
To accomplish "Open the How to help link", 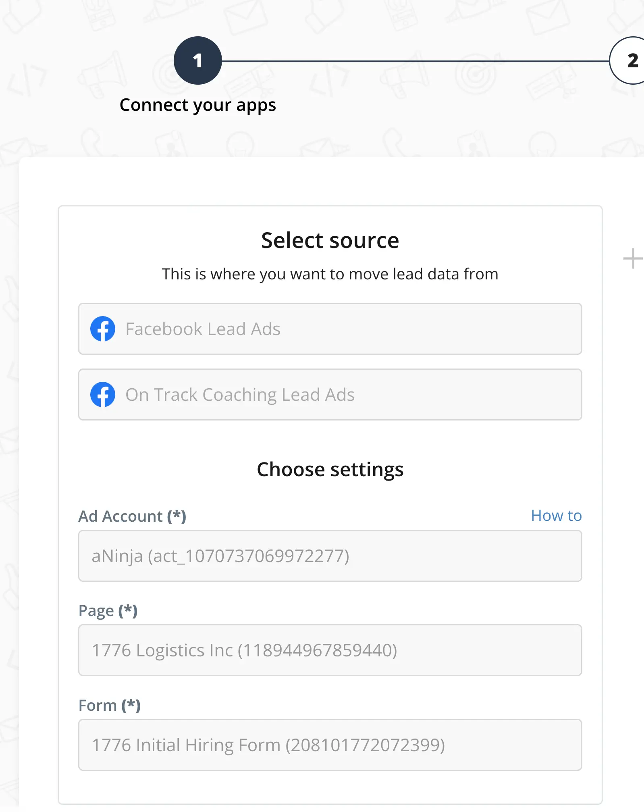I will pos(556,516).
